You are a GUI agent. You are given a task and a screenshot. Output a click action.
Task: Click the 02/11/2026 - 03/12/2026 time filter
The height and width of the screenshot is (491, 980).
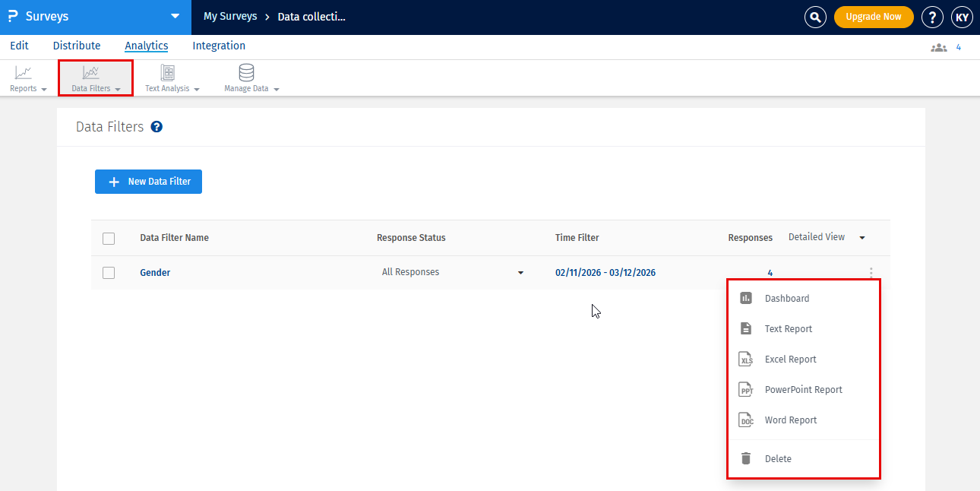coord(605,272)
